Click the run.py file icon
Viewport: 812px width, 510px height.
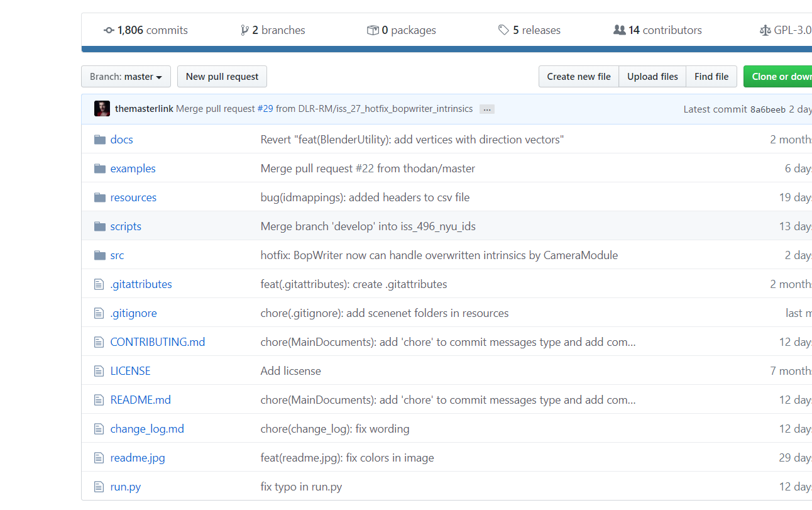point(99,487)
